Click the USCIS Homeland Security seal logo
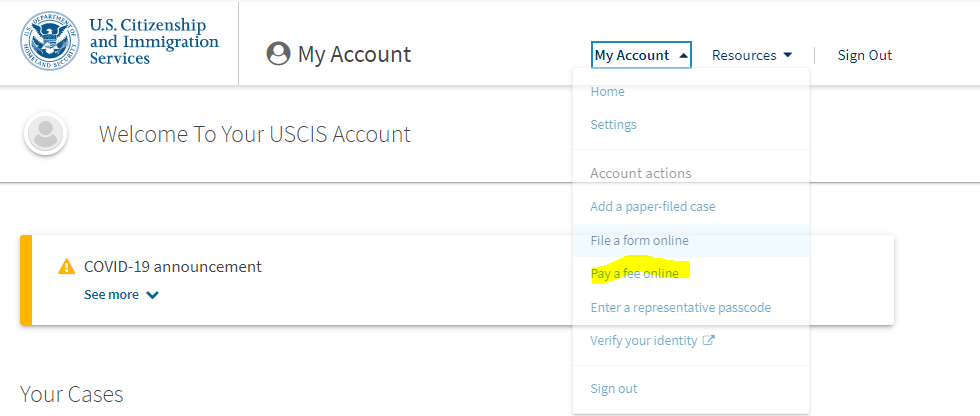This screenshot has width=980, height=416. 50,41
